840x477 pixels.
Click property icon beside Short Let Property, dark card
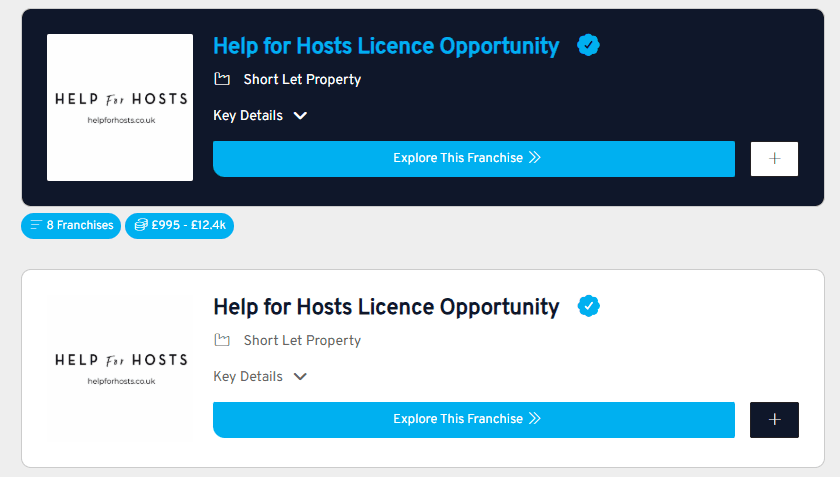[222, 79]
